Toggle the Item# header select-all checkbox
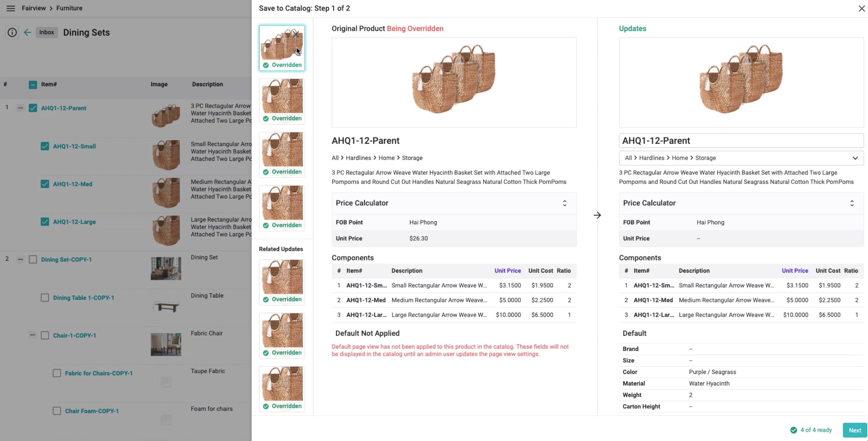The width and height of the screenshot is (868, 441). (x=33, y=85)
